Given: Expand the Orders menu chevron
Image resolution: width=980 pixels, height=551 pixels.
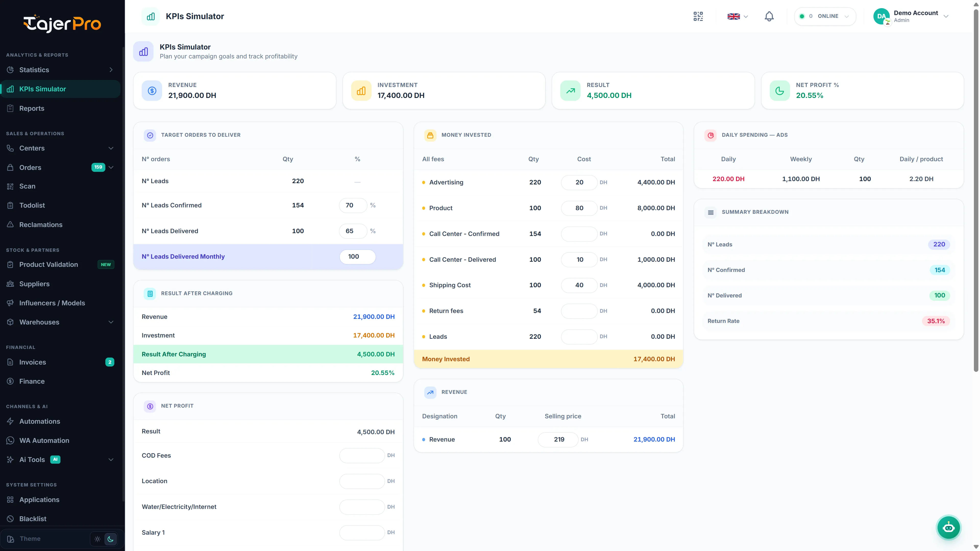Looking at the screenshot, I should click(111, 167).
